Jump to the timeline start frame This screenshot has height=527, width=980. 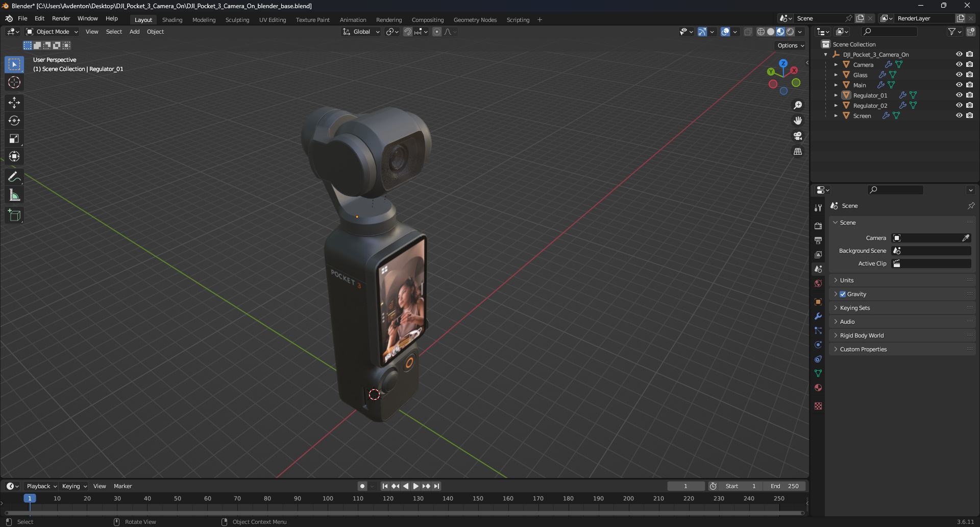(385, 486)
